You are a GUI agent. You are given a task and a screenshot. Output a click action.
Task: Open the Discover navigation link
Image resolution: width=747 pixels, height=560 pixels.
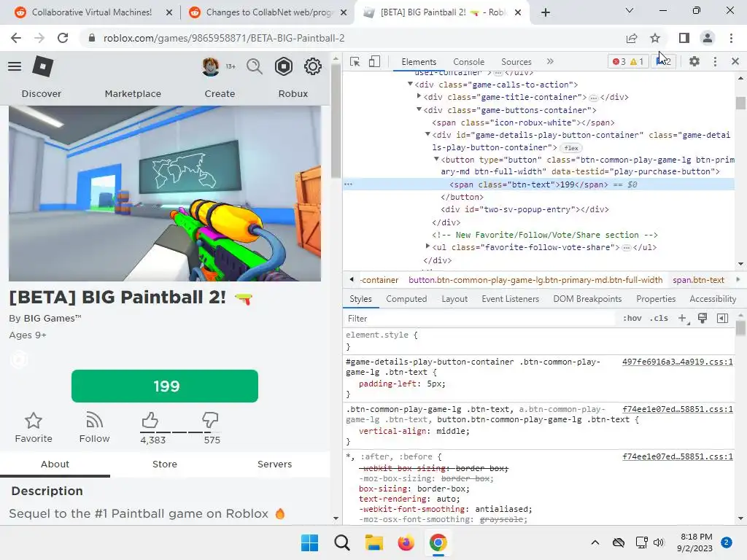[42, 94]
